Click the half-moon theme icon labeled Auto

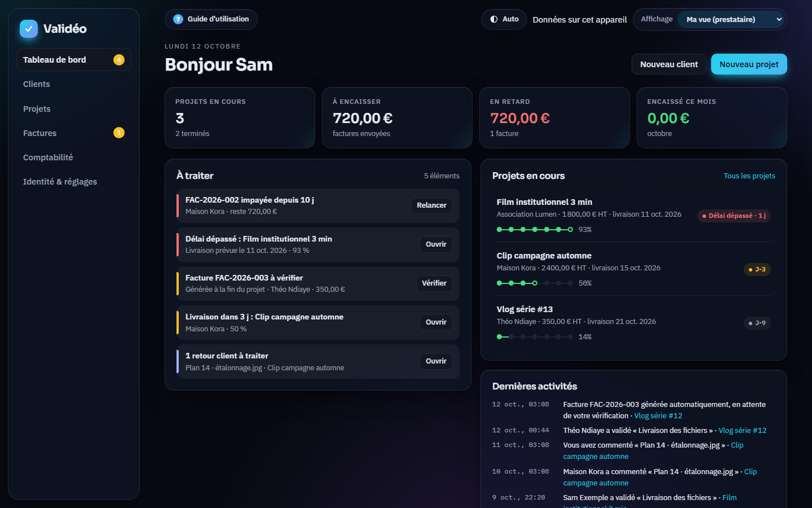(494, 19)
